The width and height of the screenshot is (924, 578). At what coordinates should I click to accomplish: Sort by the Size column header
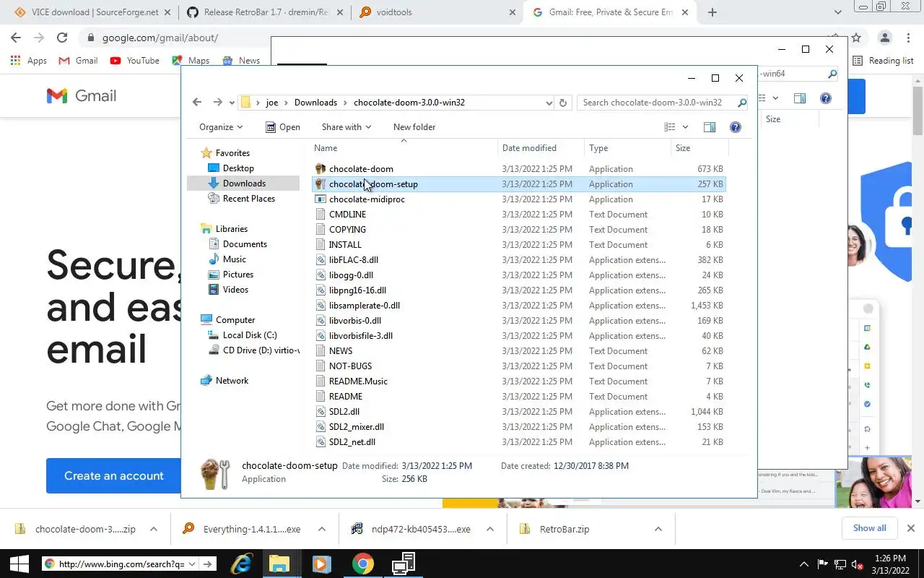699,147
